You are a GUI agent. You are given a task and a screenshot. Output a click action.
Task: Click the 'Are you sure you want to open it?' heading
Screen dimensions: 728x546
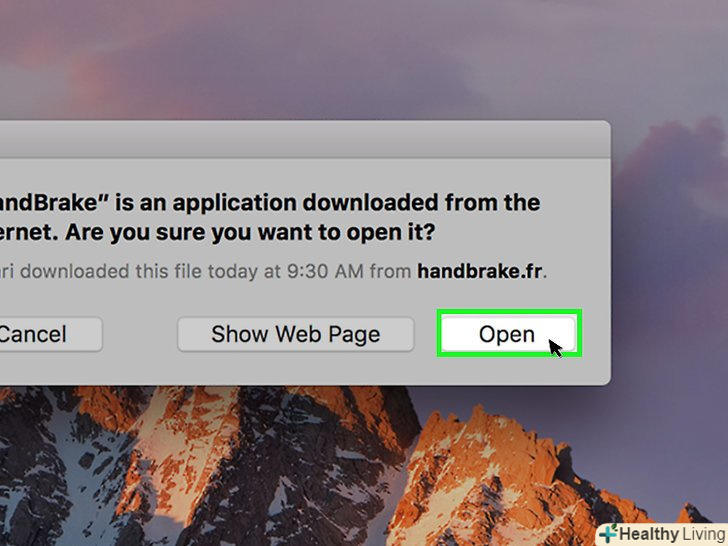pyautogui.click(x=250, y=232)
